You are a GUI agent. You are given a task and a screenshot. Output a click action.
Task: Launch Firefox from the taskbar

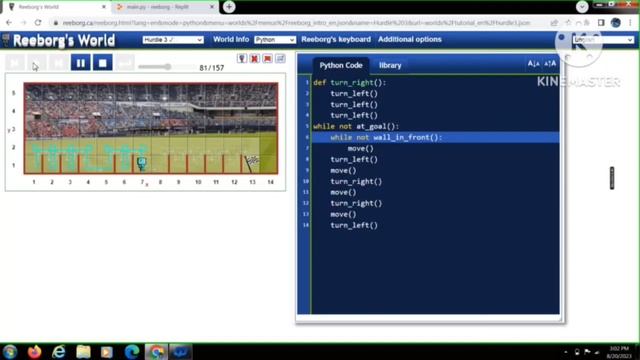click(35, 351)
